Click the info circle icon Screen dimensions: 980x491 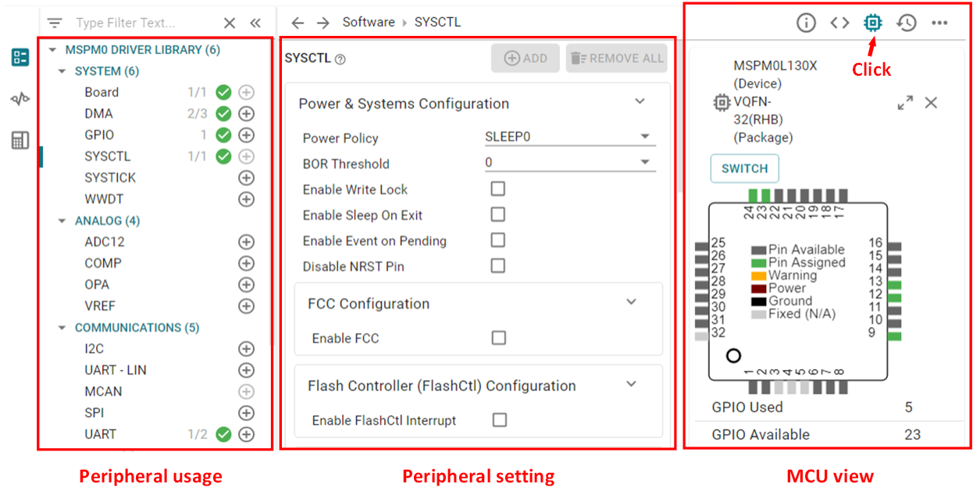click(806, 23)
